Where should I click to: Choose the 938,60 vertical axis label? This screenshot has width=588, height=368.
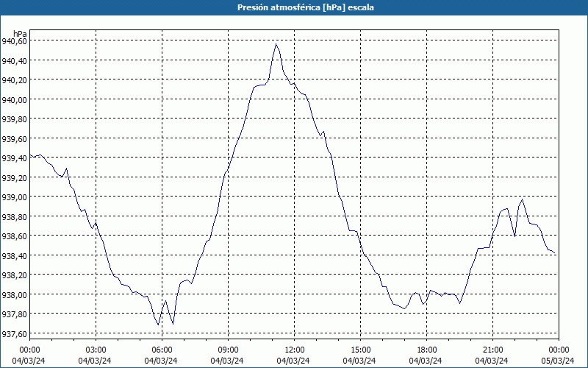(x=14, y=236)
